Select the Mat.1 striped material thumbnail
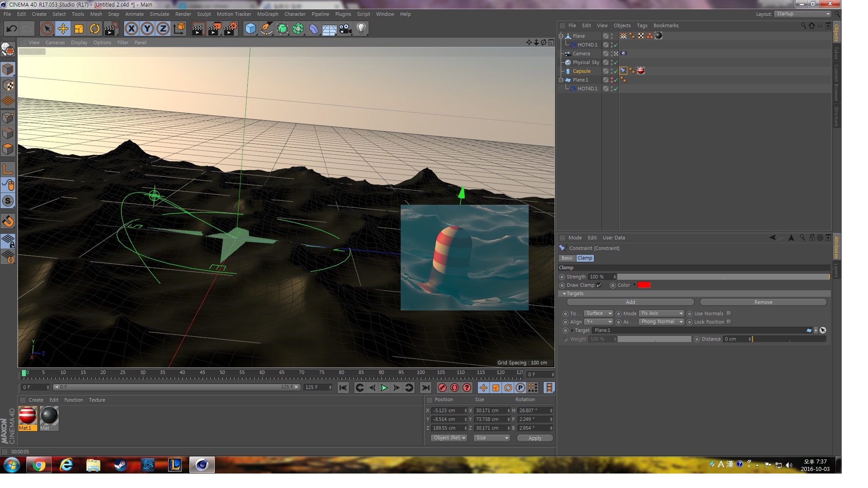Image resolution: width=868 pixels, height=488 pixels. click(x=27, y=419)
